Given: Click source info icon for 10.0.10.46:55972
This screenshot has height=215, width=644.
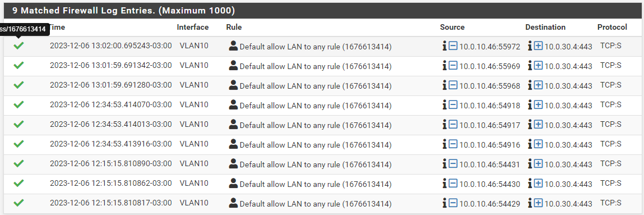Looking at the screenshot, I should click(444, 46).
